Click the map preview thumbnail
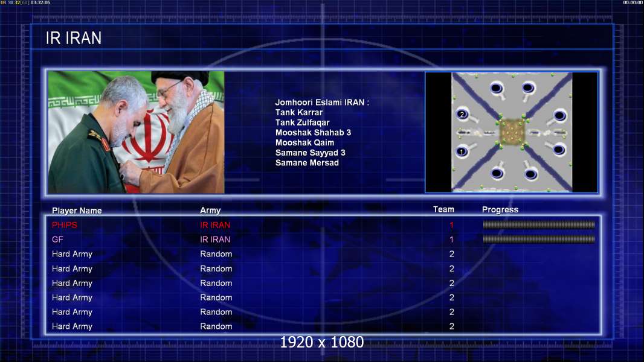644x362 pixels. coord(511,132)
